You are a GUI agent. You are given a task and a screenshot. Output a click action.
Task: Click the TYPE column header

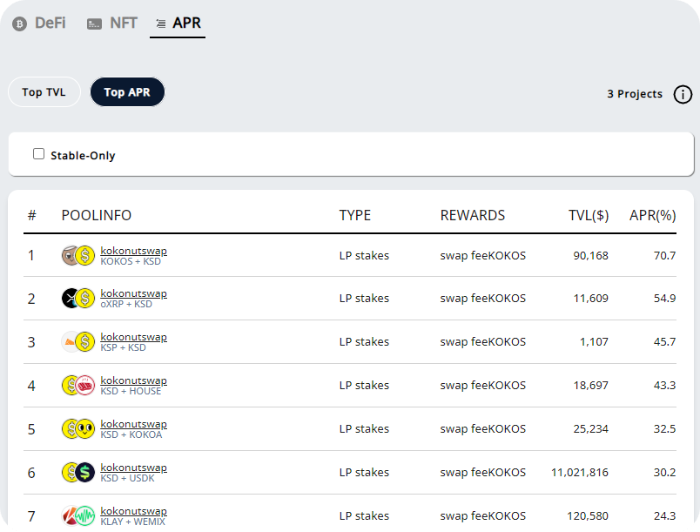355,215
